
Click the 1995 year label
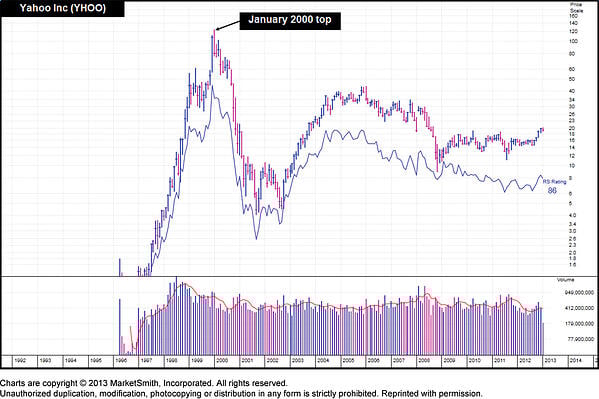tap(96, 361)
